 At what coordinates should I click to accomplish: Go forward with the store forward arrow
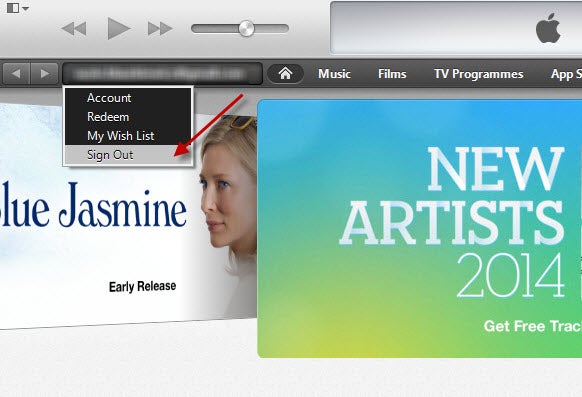point(45,73)
